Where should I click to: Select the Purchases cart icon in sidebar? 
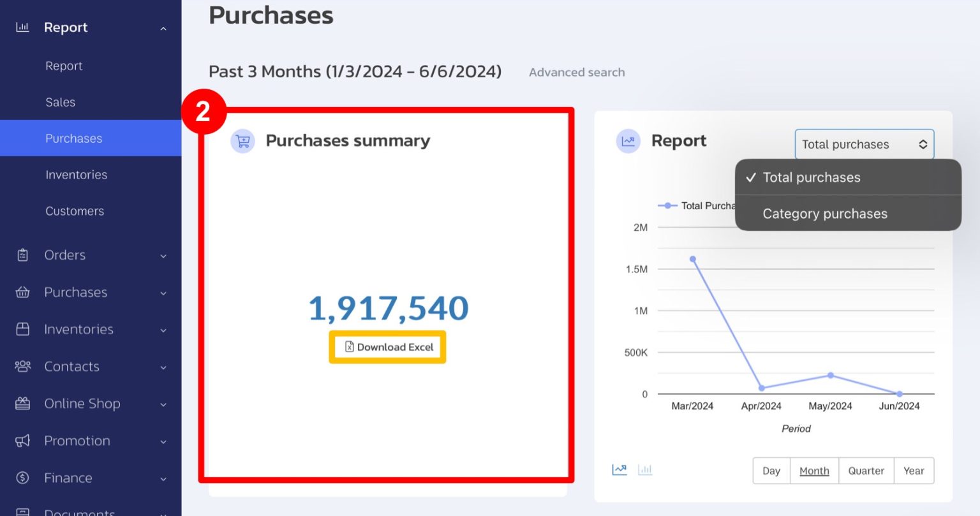tap(23, 292)
